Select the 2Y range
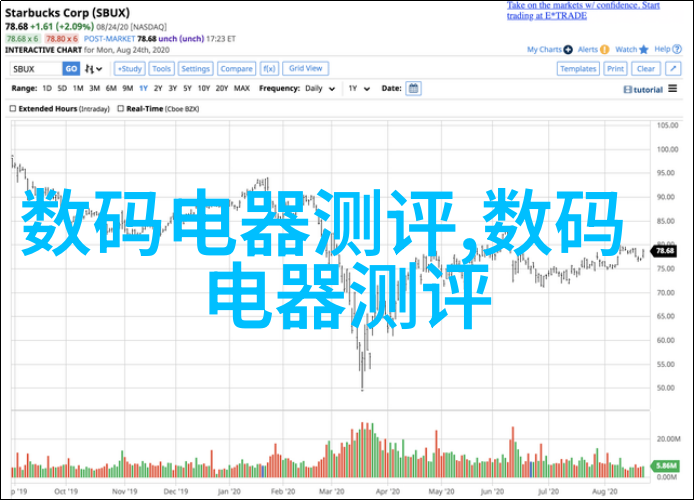Screen dimensions: 695x500 pyautogui.click(x=158, y=88)
